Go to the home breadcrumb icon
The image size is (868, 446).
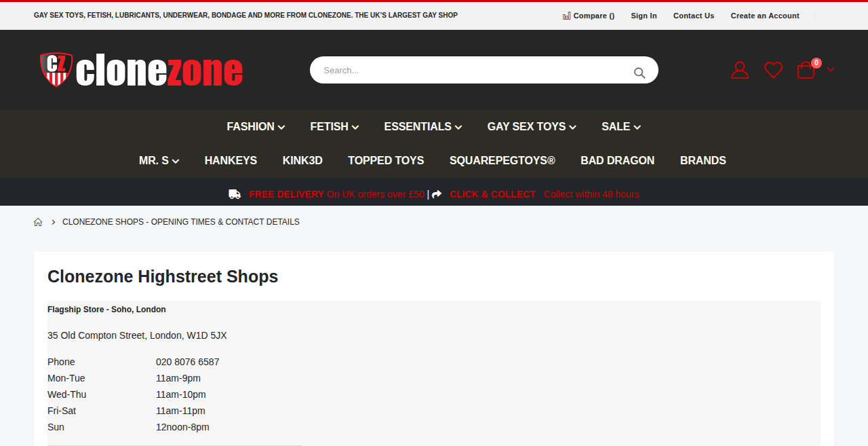[x=38, y=222]
